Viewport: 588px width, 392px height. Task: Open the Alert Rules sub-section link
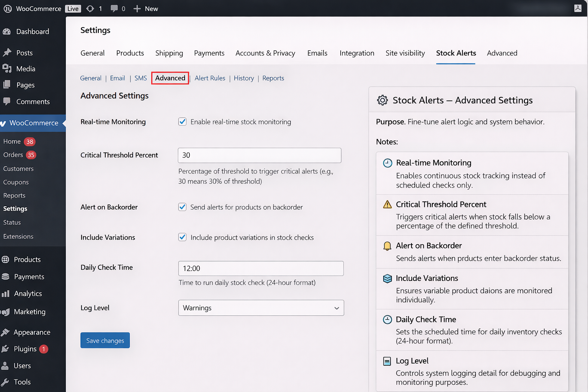coord(210,78)
